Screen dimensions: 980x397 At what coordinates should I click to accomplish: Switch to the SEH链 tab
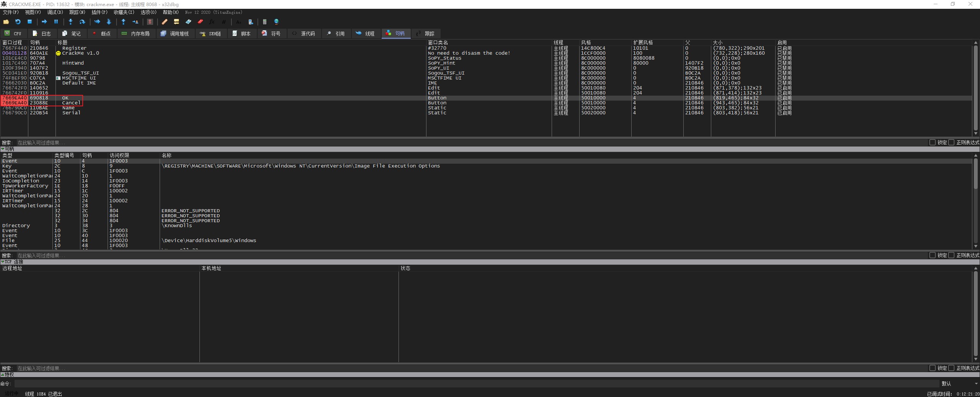[x=211, y=34]
